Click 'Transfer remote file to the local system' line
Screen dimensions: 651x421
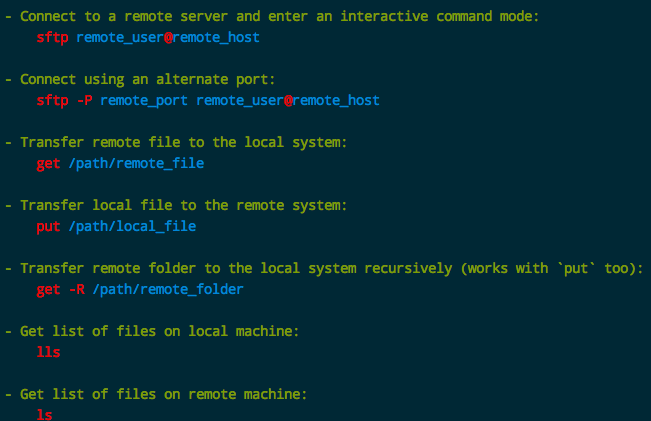point(184,142)
